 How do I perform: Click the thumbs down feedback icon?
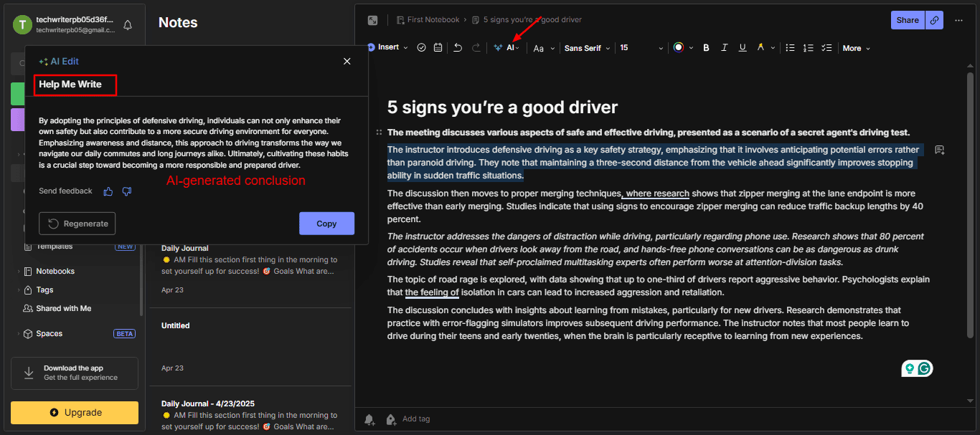[x=127, y=191]
